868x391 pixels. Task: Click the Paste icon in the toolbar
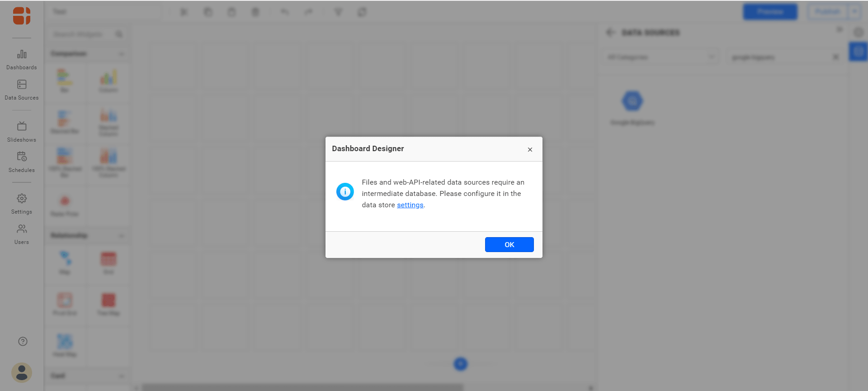pos(231,12)
